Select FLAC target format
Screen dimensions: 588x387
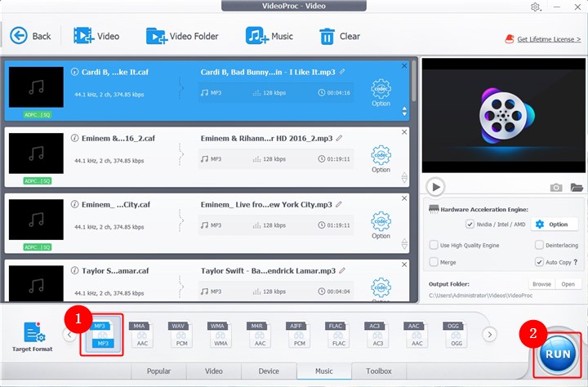coord(338,335)
